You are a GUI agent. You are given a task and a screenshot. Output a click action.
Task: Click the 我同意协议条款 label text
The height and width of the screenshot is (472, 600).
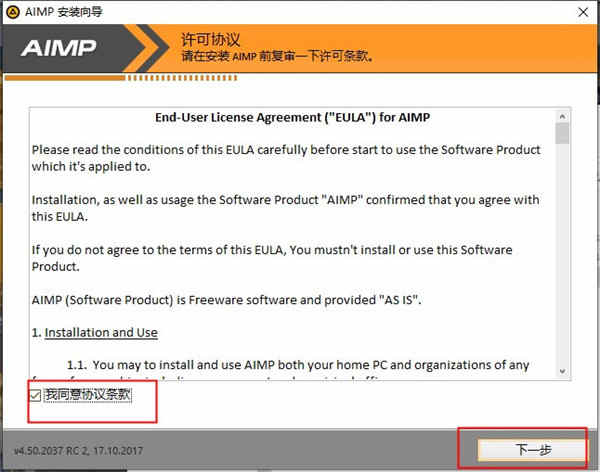(x=88, y=394)
